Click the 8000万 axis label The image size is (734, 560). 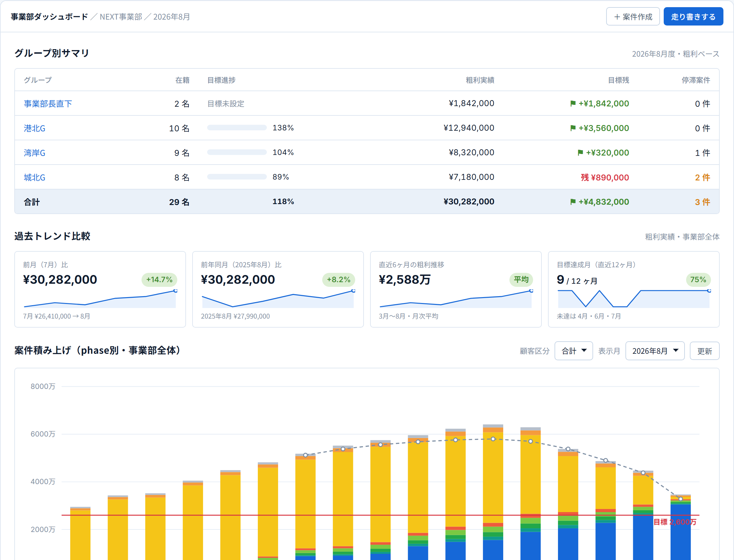43,386
